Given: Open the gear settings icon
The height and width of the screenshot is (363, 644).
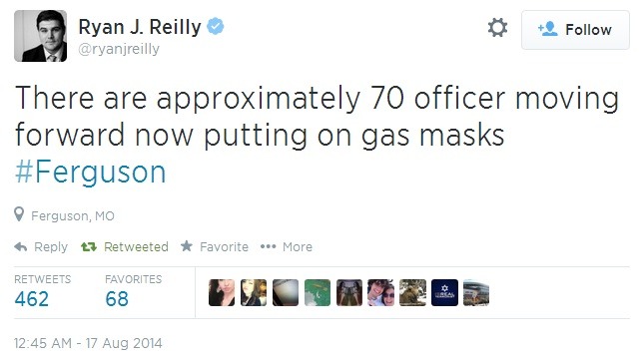Looking at the screenshot, I should (497, 28).
